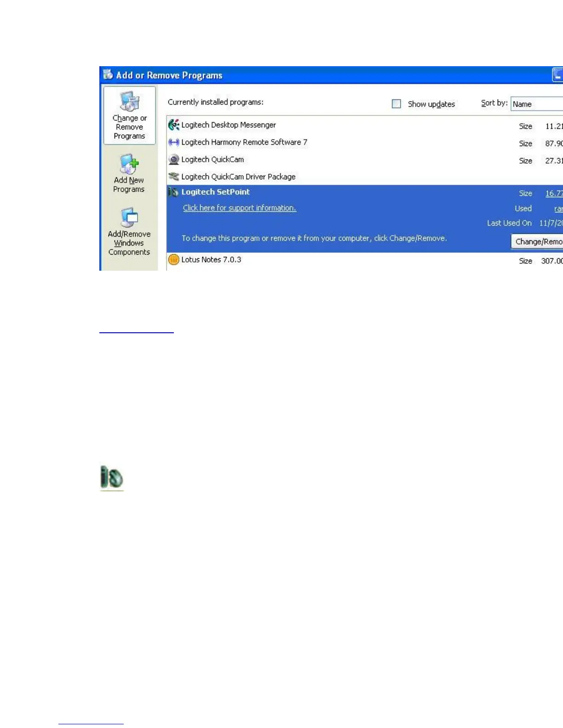Select the Lotus Notes 7.0.3 icon
Viewport: 563px width, 728px height.
click(x=173, y=260)
